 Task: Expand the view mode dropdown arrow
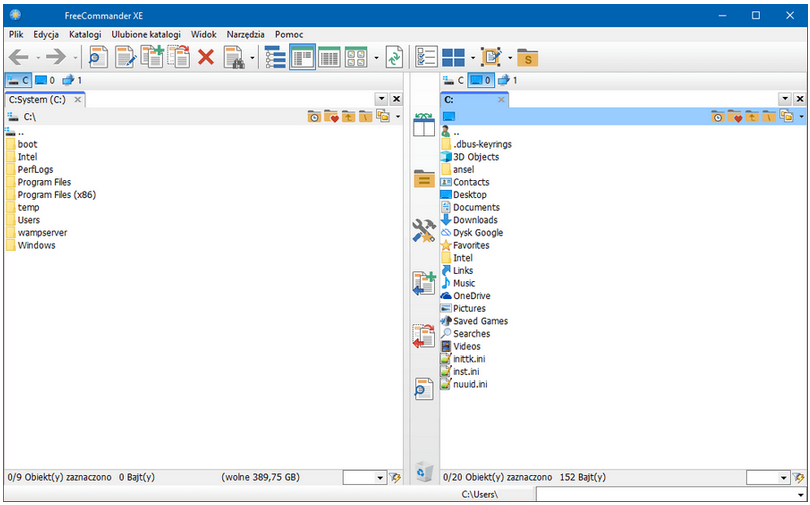coord(376,58)
